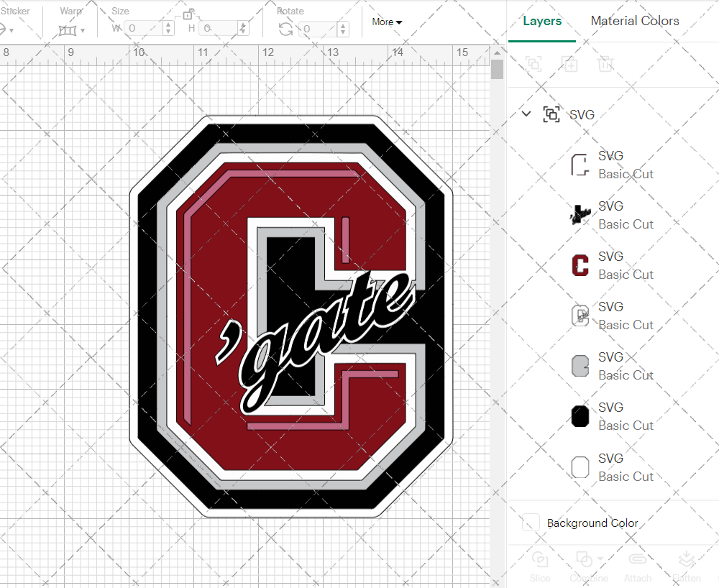Open the Combine dropdown arrow
Screen dimensions: 719x588
(600, 559)
